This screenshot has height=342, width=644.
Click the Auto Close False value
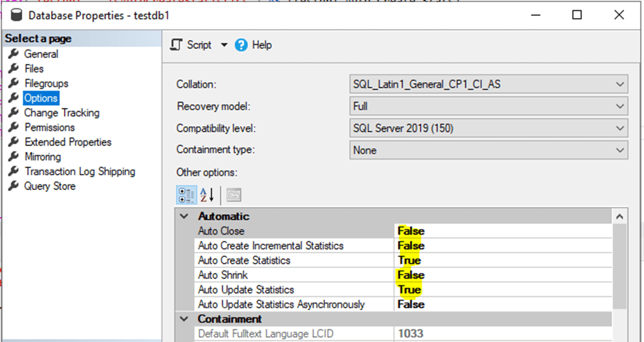[411, 231]
